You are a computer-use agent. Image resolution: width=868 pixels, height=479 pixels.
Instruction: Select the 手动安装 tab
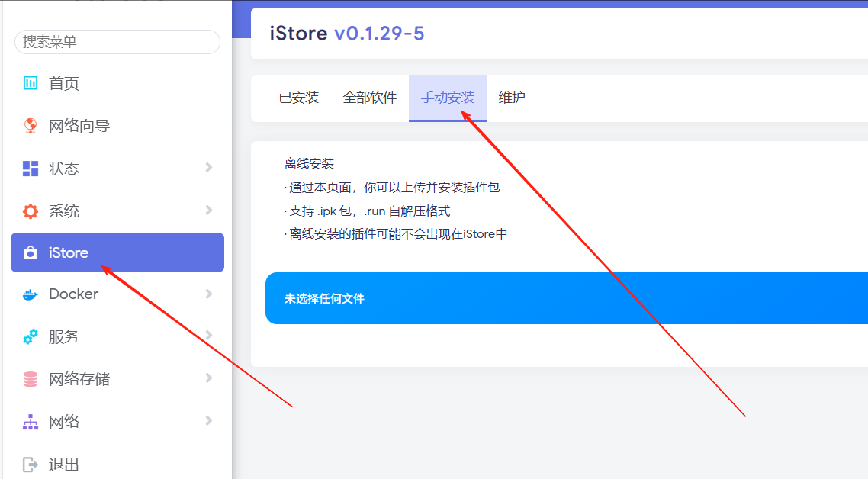(x=448, y=98)
